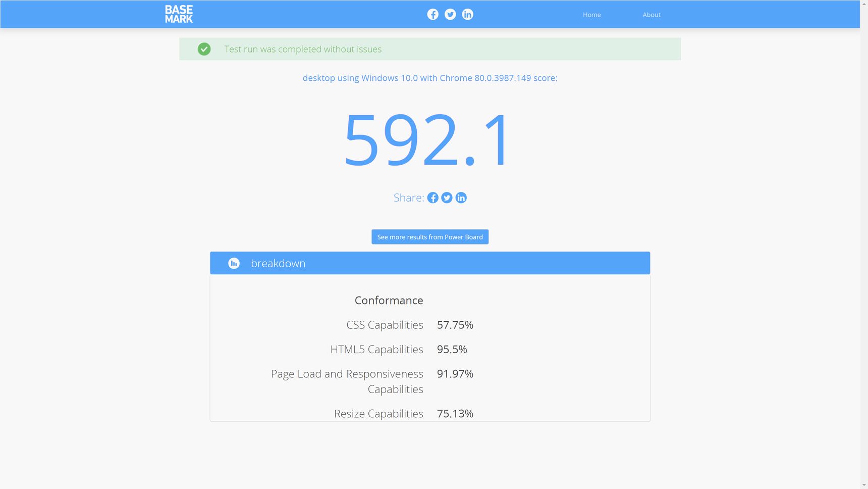Click the CSS Capabilities label

(385, 325)
